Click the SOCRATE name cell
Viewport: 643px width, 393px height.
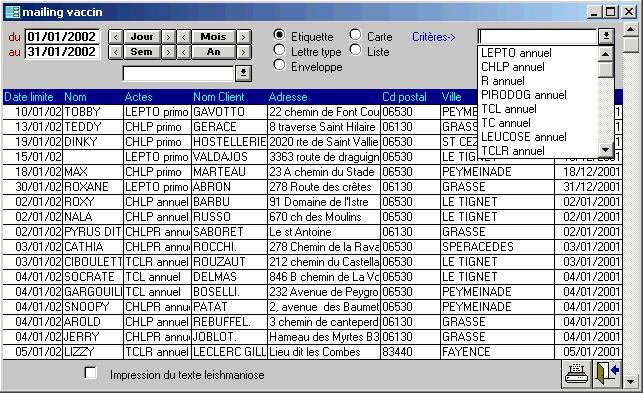pos(93,276)
